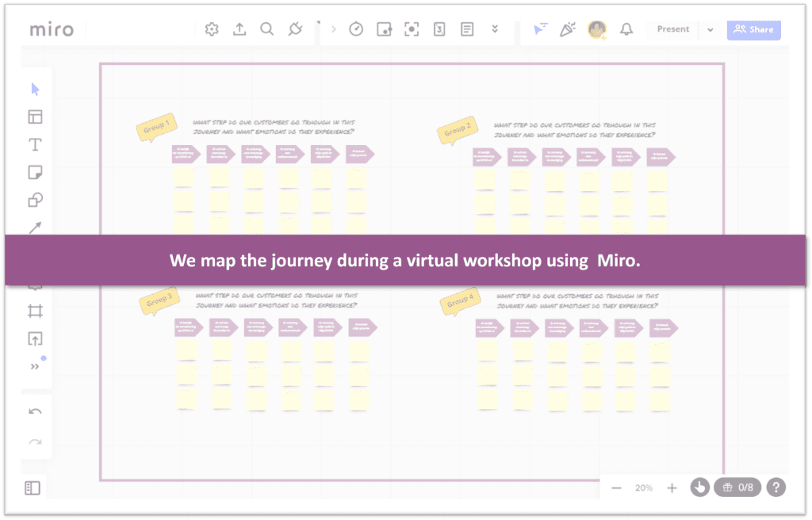Select the Text tool

coord(35,144)
